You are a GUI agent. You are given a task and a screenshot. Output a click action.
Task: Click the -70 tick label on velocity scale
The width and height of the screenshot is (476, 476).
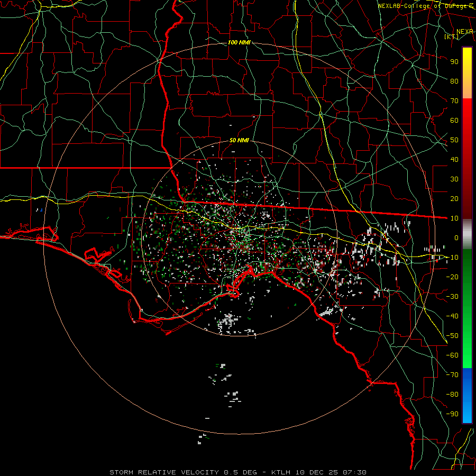click(452, 375)
